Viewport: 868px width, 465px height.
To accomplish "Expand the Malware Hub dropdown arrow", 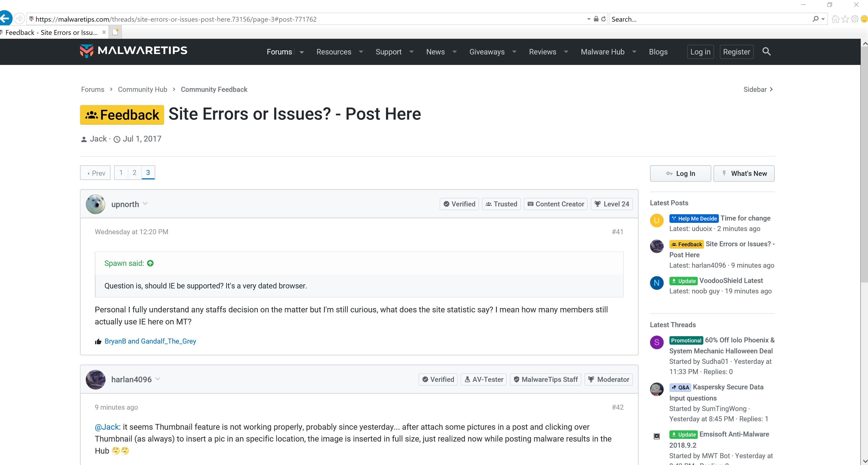I will tap(634, 52).
